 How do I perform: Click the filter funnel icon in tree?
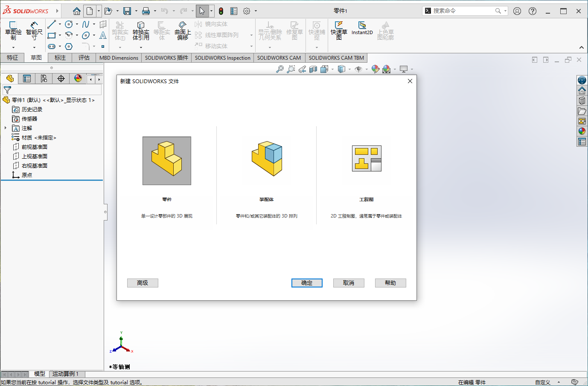click(x=7, y=90)
